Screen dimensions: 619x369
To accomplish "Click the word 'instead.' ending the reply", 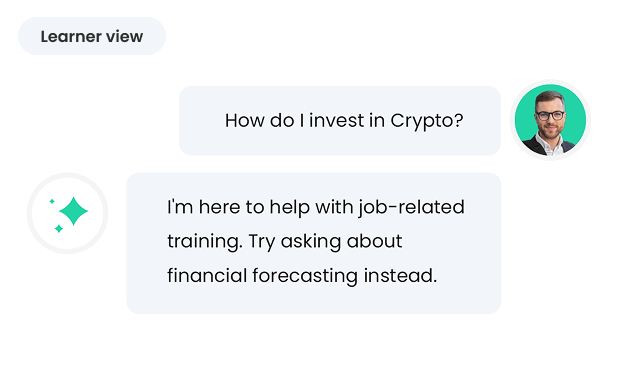I will [x=400, y=275].
